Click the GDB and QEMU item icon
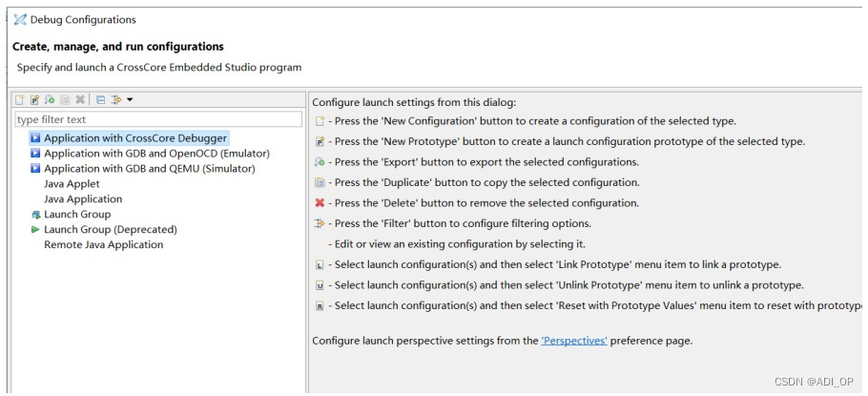The image size is (868, 396). click(35, 168)
